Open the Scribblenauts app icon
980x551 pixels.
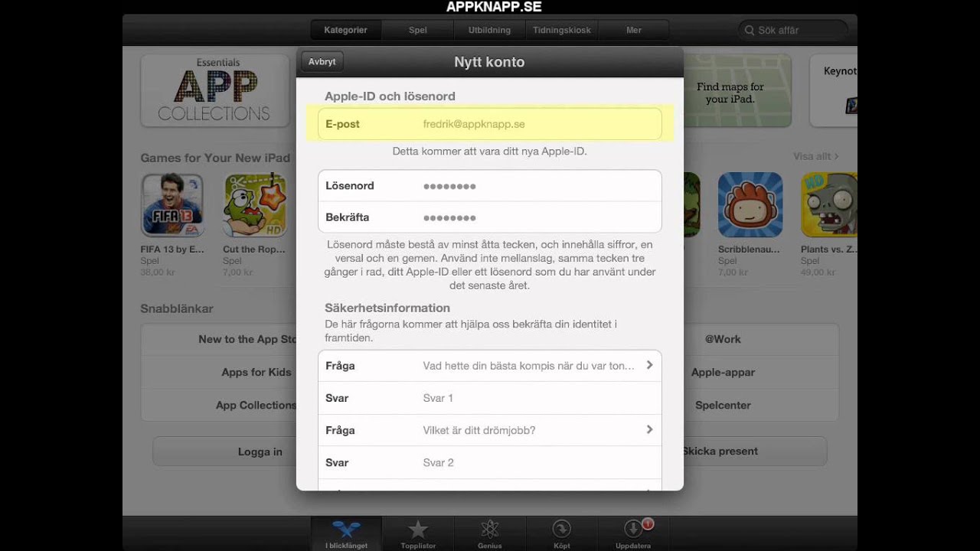pos(750,205)
